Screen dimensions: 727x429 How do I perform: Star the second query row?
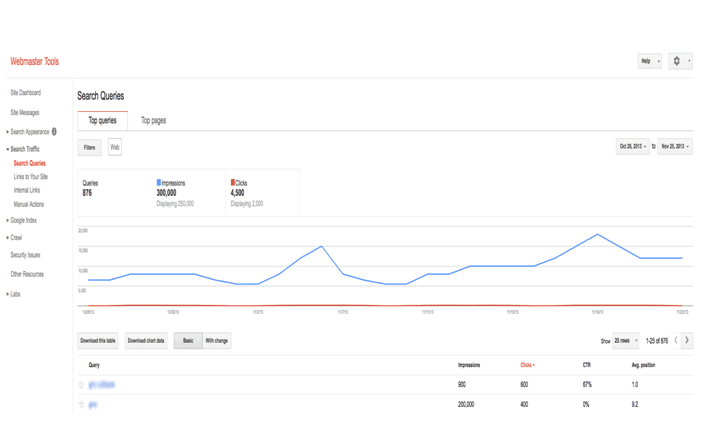click(82, 405)
